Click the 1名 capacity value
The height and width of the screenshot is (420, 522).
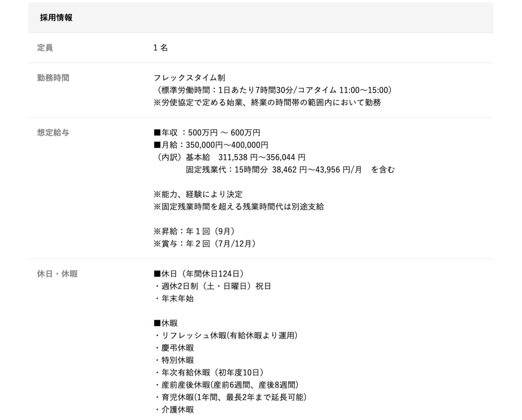click(x=160, y=48)
